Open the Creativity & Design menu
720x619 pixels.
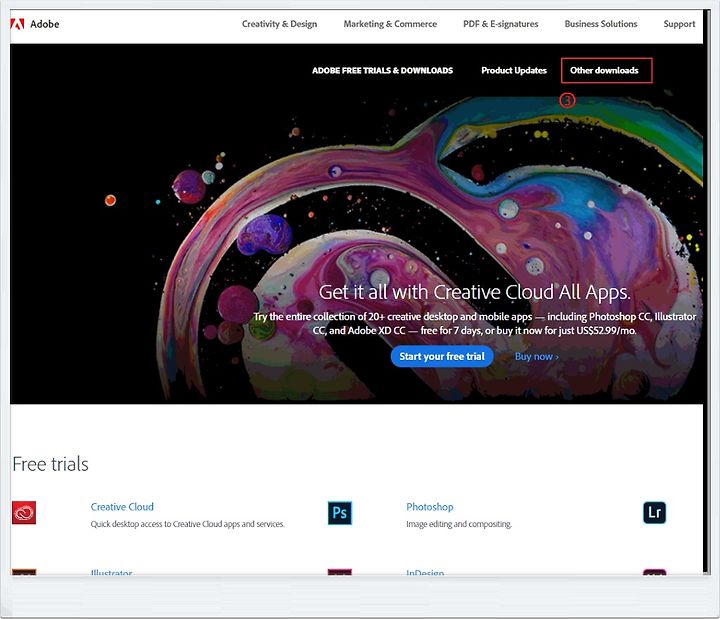coord(279,24)
